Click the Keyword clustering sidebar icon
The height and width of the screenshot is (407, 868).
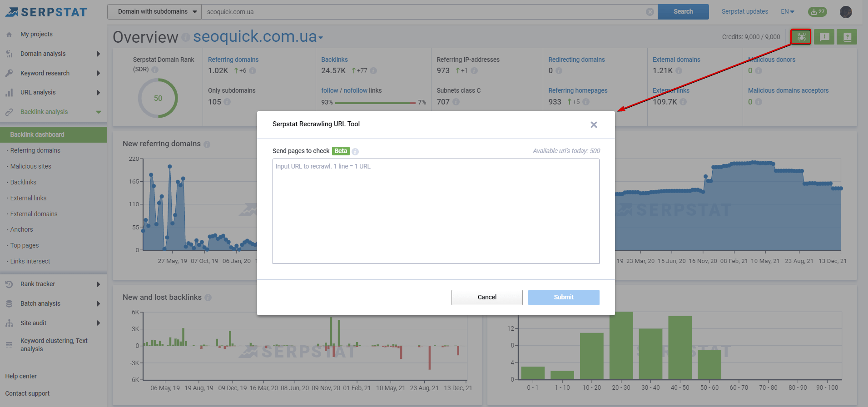[x=9, y=345]
